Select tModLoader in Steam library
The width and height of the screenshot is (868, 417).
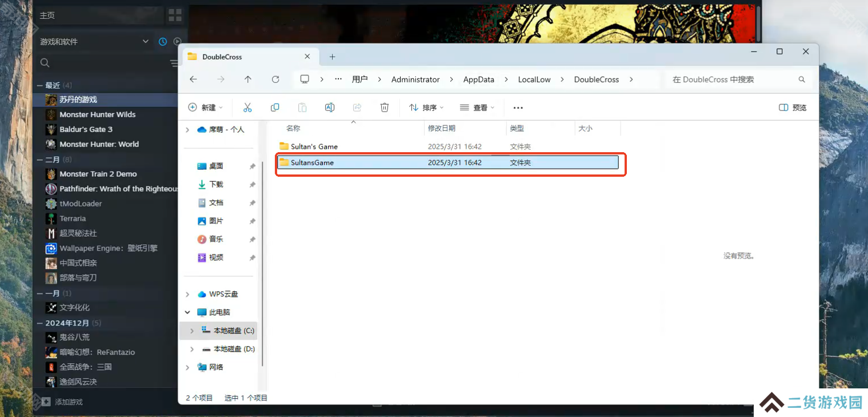pos(81,204)
